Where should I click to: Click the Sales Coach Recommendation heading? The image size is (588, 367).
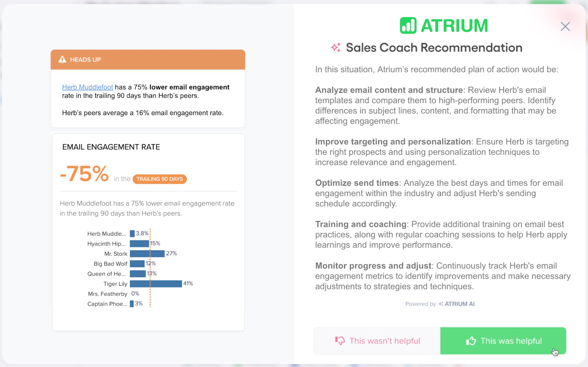(434, 47)
